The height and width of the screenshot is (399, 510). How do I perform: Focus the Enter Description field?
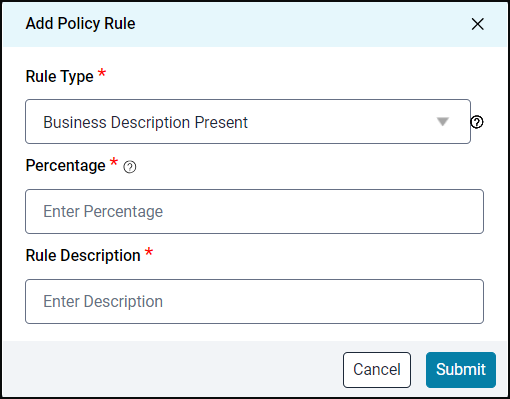pos(254,301)
